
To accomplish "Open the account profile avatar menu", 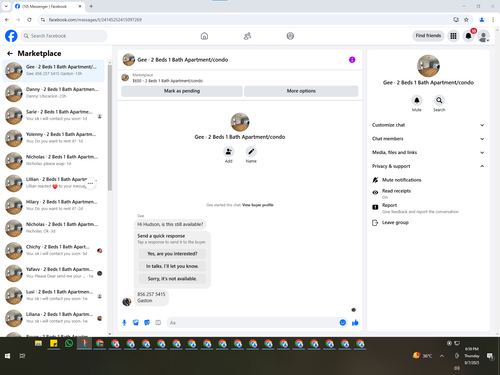I will coord(483,36).
